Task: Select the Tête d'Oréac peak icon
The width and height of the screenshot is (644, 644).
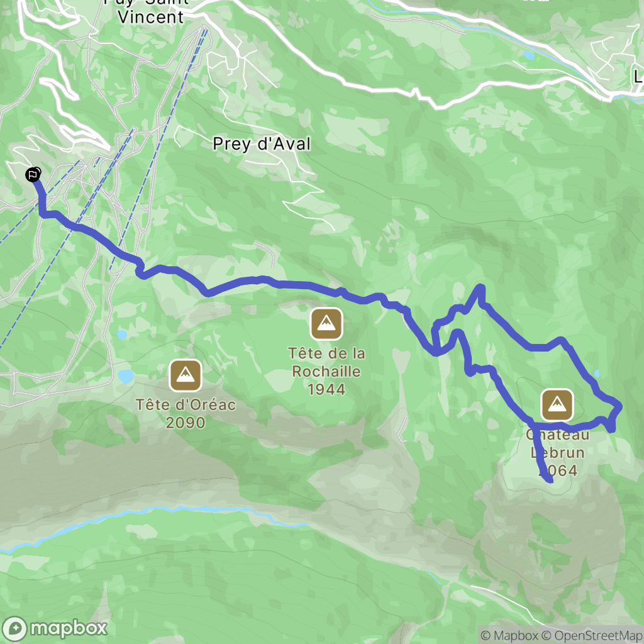Action: pyautogui.click(x=186, y=375)
